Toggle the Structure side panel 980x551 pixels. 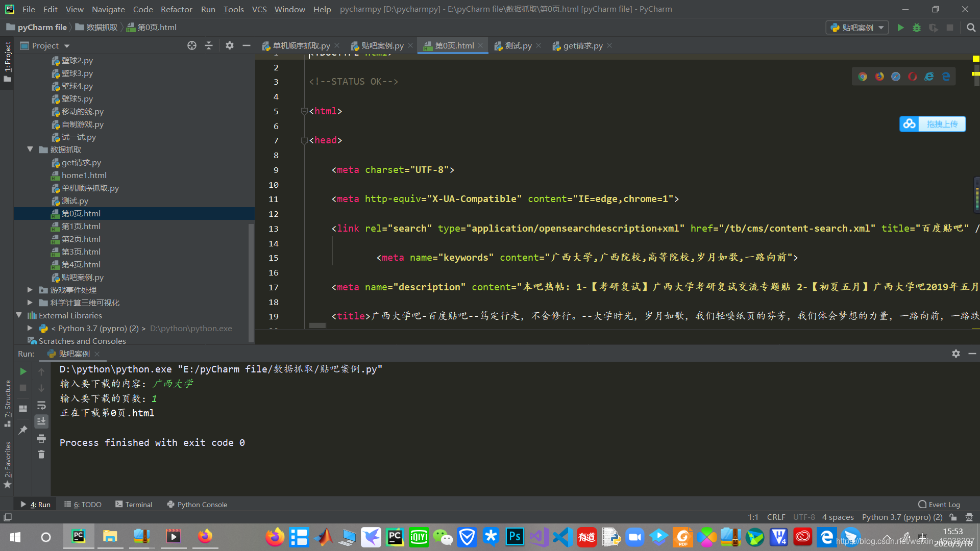pos(7,403)
